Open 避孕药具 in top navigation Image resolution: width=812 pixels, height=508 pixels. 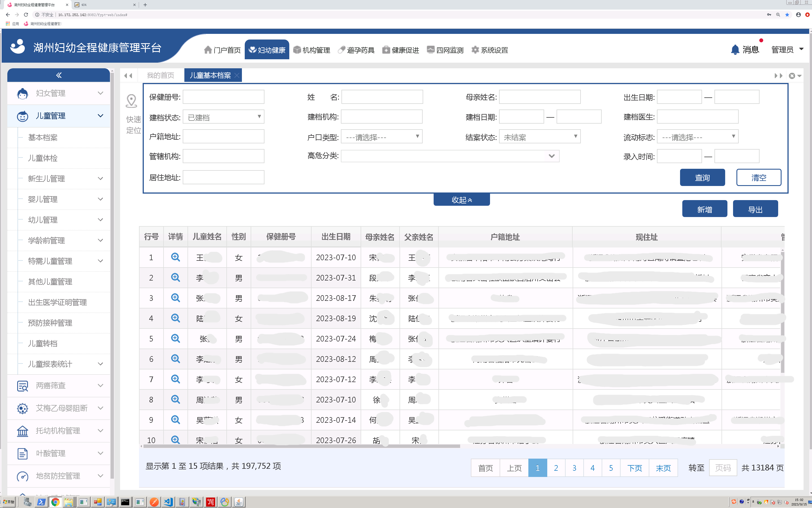[x=356, y=50]
